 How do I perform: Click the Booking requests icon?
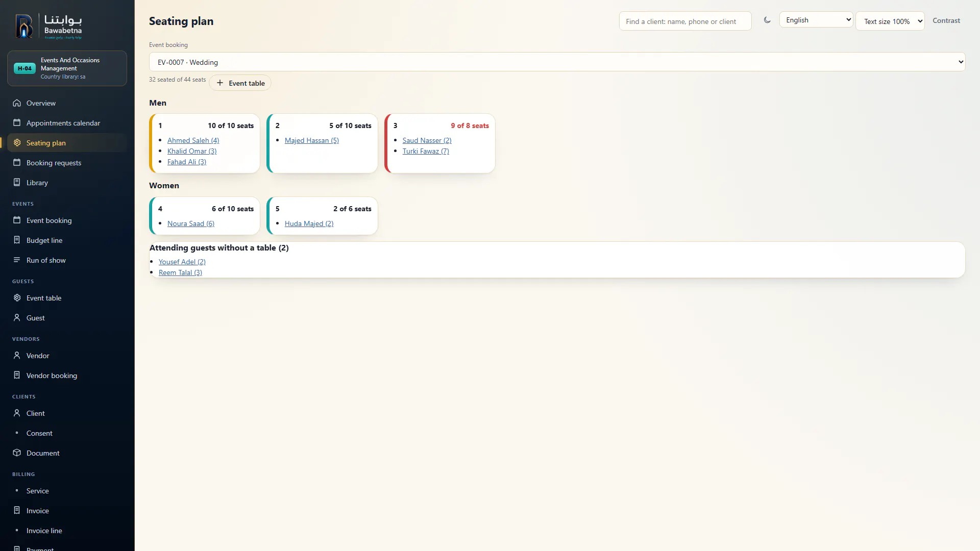click(17, 163)
